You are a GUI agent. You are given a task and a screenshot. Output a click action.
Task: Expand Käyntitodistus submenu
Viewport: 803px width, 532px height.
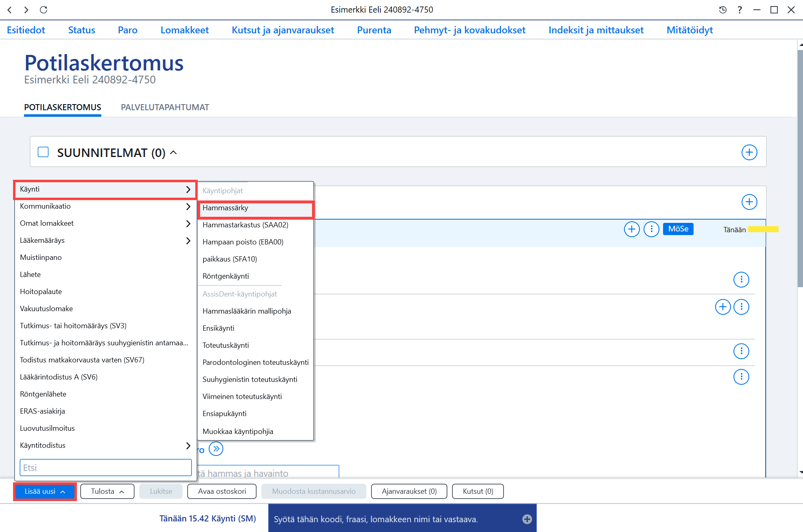tap(105, 445)
